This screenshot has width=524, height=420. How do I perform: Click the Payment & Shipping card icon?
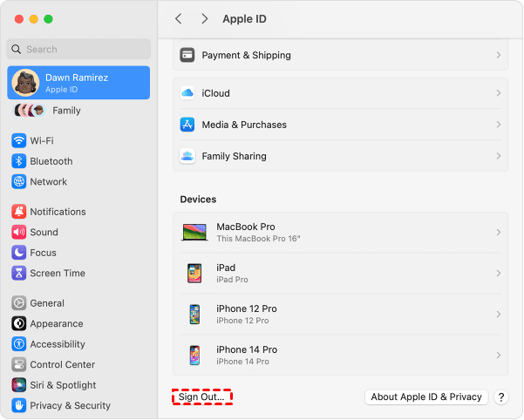(x=187, y=55)
